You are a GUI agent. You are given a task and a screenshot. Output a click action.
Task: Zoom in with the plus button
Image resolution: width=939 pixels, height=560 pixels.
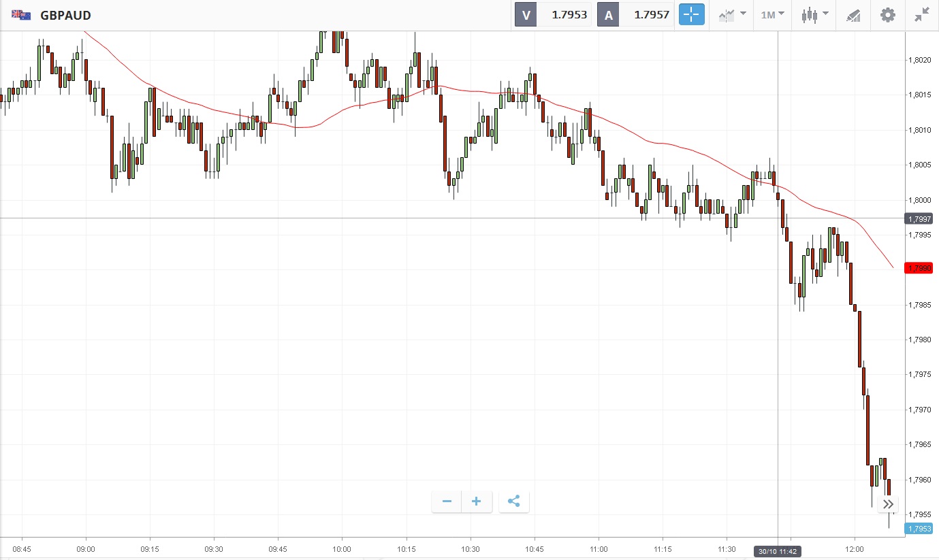click(x=477, y=502)
